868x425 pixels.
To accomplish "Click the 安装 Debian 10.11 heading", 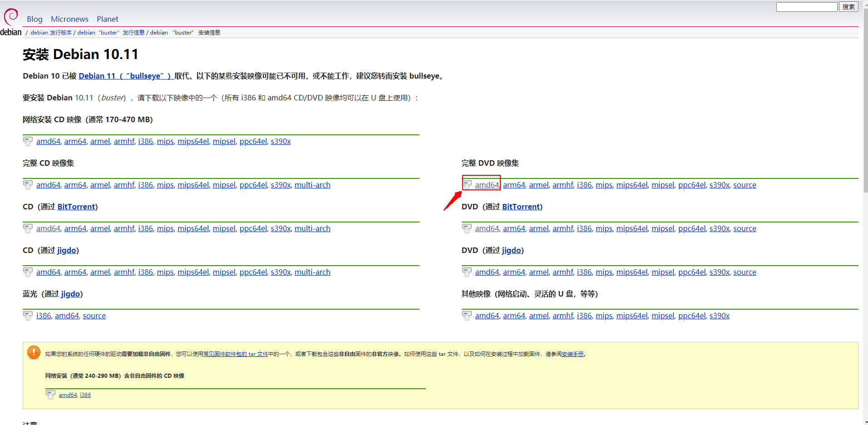I will point(80,54).
